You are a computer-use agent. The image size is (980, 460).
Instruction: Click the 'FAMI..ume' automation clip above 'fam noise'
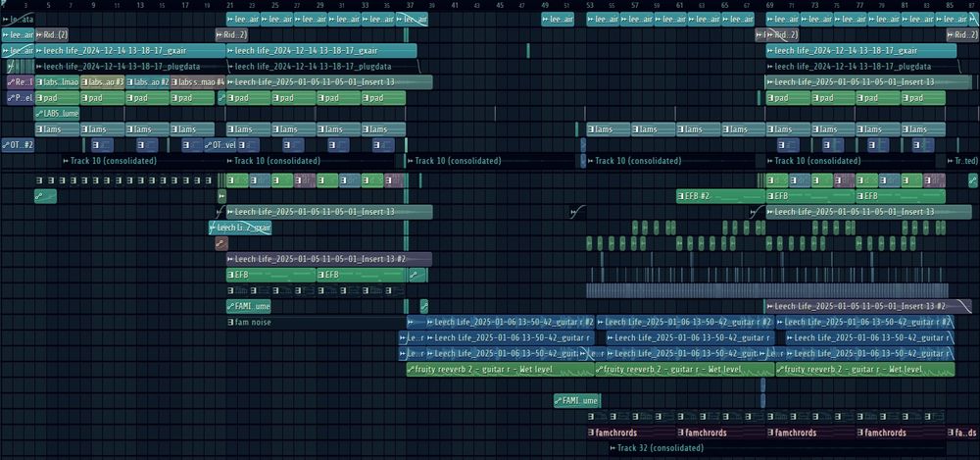(249, 307)
